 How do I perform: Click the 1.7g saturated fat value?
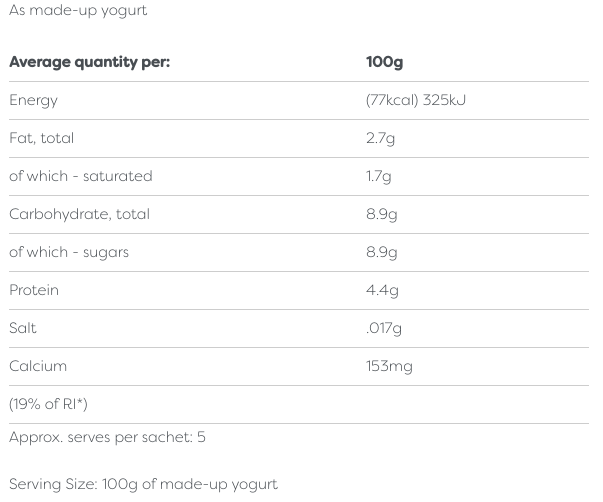tap(379, 176)
